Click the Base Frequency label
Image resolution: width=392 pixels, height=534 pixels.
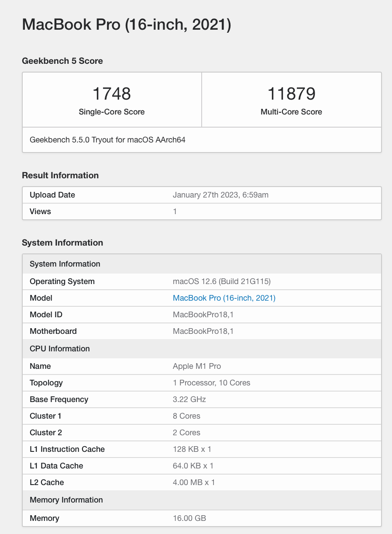59,399
